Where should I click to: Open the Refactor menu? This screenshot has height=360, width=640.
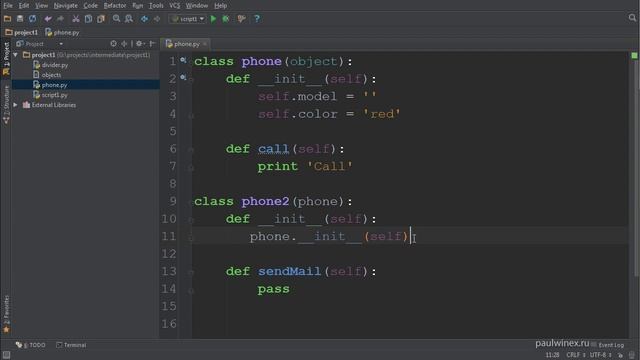115,6
